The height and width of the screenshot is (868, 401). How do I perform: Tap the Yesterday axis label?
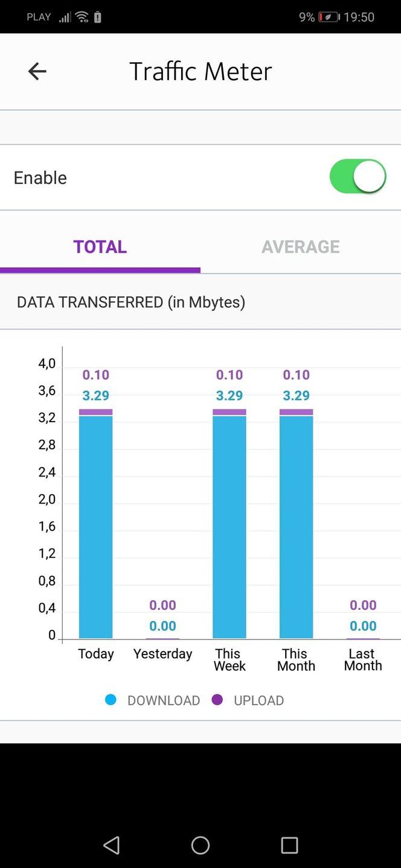162,654
